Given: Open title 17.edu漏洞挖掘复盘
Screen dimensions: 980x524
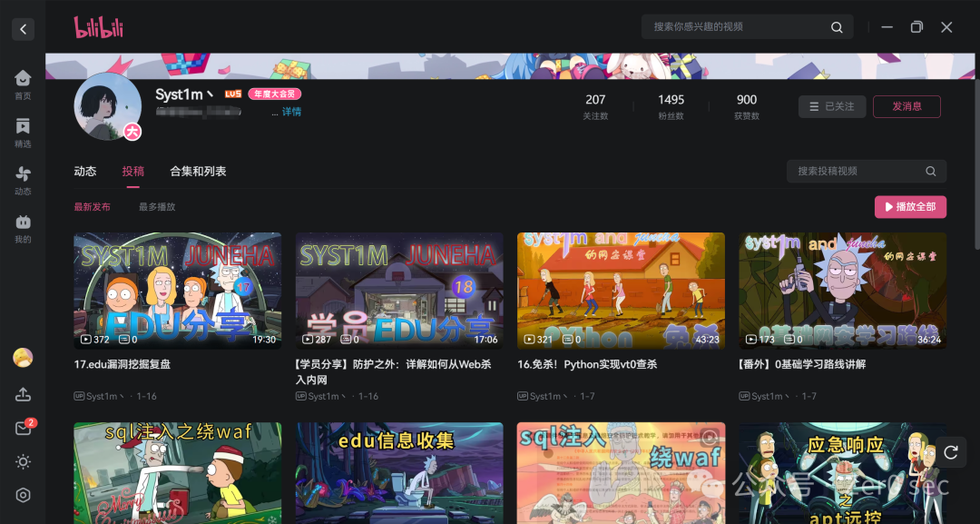Looking at the screenshot, I should pyautogui.click(x=122, y=364).
